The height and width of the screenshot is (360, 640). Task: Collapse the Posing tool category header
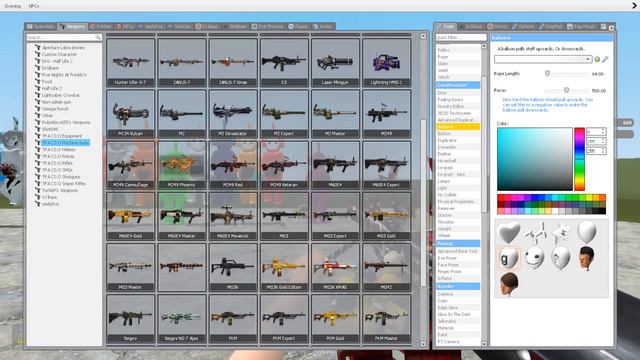click(458, 243)
